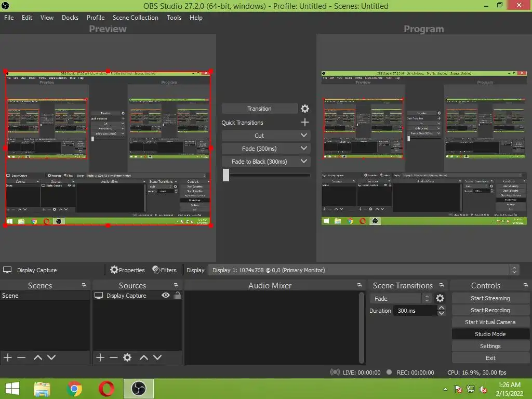Image resolution: width=532 pixels, height=399 pixels.
Task: Add a new source with plus icon
Action: click(x=100, y=357)
